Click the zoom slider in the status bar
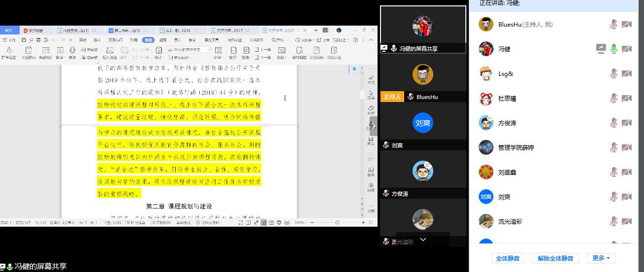 (x=337, y=223)
